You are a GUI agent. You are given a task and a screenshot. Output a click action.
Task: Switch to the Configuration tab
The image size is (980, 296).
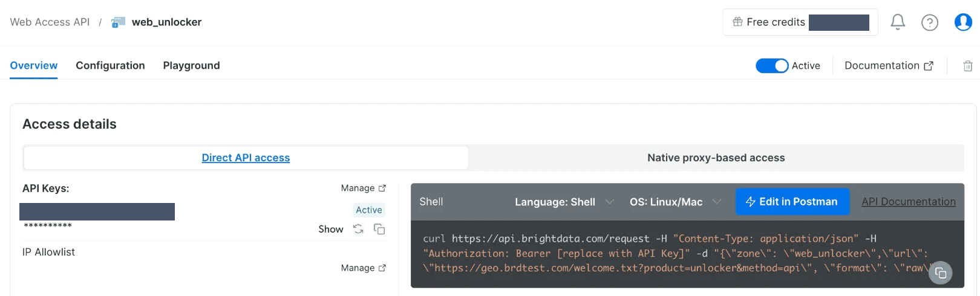pos(110,65)
